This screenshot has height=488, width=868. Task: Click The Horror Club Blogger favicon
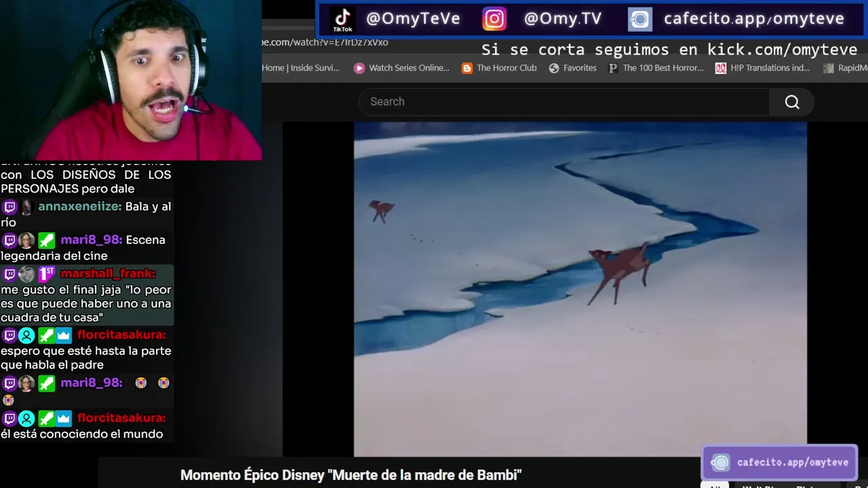[467, 68]
